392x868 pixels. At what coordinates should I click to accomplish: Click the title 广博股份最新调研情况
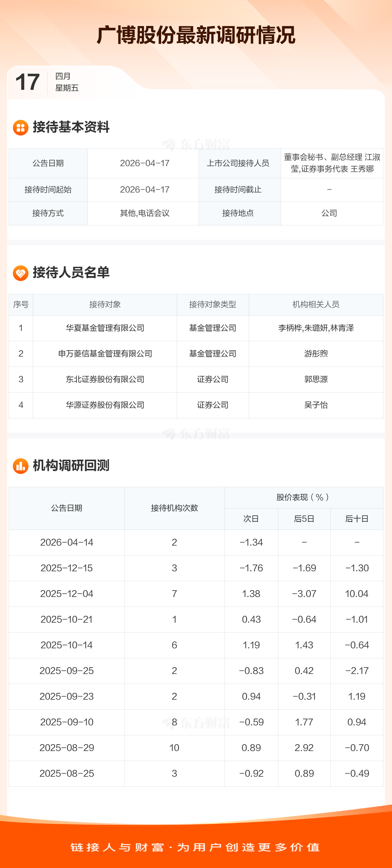point(196,35)
